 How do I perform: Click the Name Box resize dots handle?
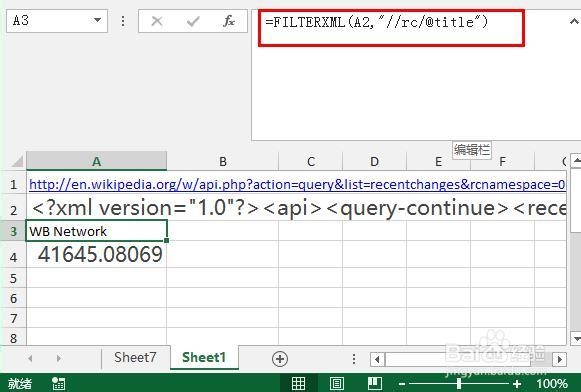(123, 21)
